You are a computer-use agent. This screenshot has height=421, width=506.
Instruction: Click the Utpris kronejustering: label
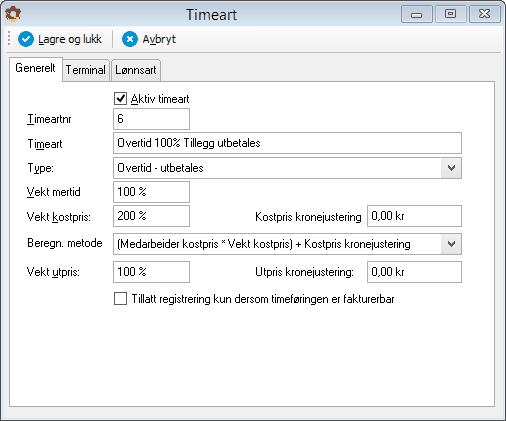pyautogui.click(x=304, y=272)
